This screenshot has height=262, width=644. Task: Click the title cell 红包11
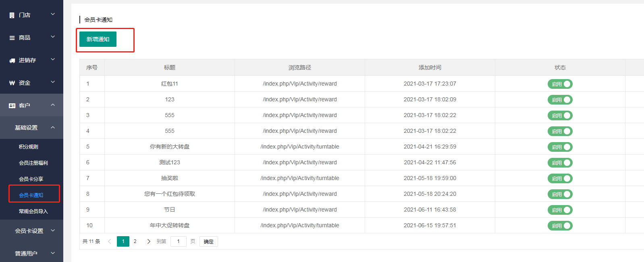point(170,84)
